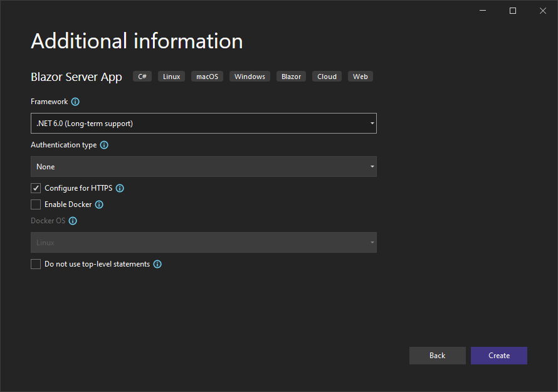Check the Enable Docker checkbox
Viewport: 558px width, 392px height.
click(36, 204)
